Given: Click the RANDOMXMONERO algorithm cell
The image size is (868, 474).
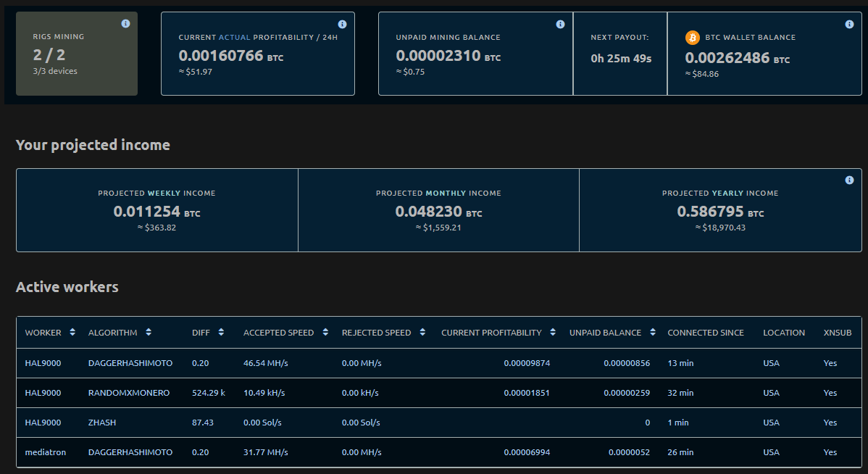Looking at the screenshot, I should coord(129,393).
